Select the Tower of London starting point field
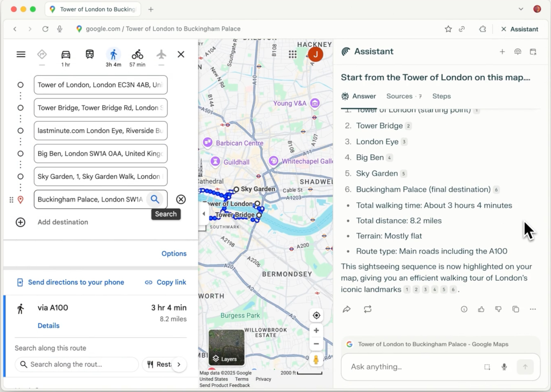Screen dimensions: 551x392 point(101,85)
